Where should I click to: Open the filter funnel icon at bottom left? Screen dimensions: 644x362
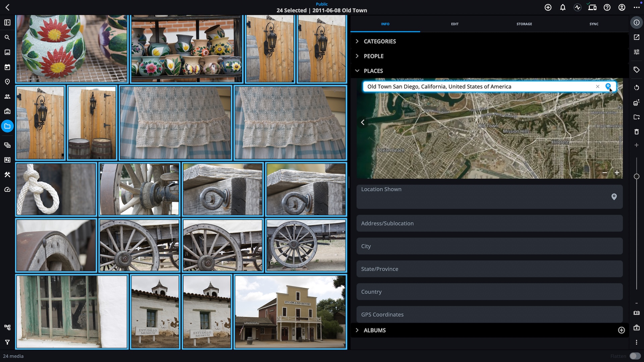coord(7,342)
